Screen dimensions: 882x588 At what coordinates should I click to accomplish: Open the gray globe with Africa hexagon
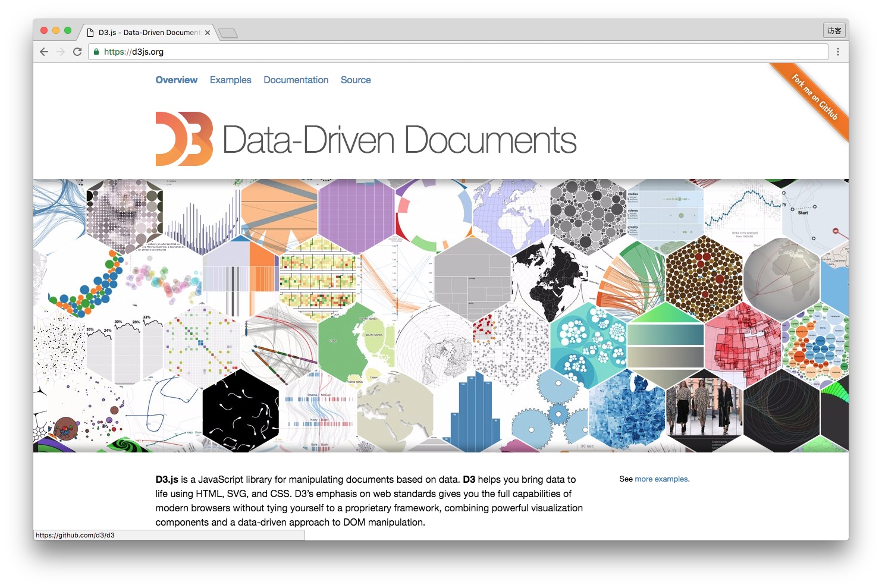tap(782, 279)
